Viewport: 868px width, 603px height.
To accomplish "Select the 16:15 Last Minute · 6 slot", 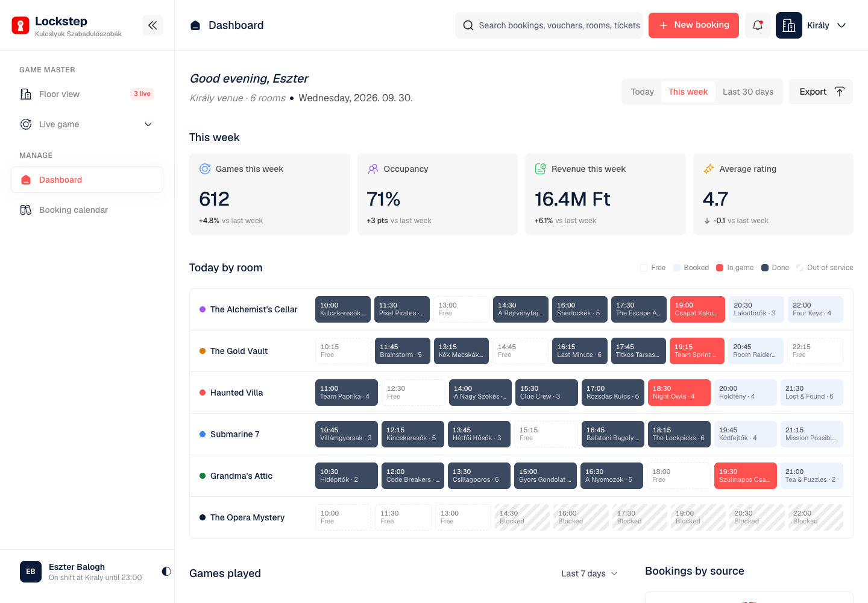I will [580, 351].
